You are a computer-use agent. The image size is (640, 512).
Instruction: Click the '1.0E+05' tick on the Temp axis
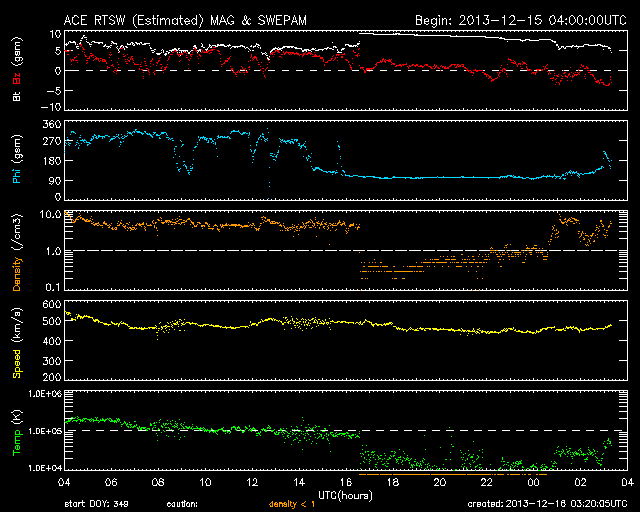coord(45,431)
